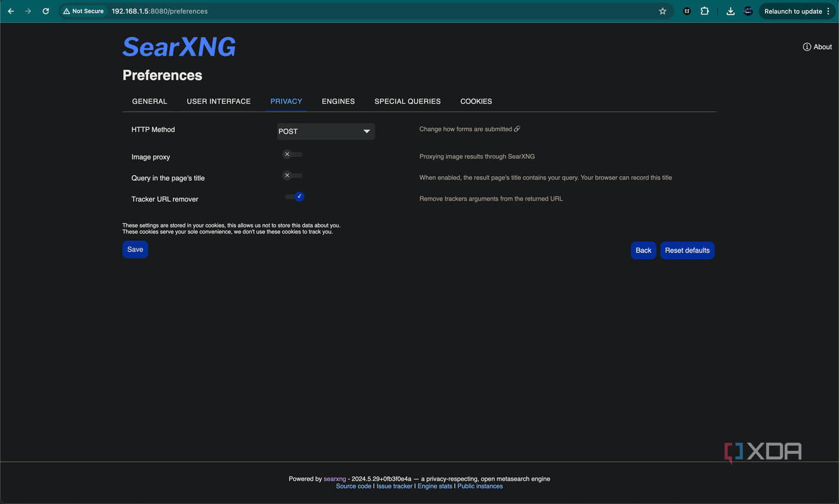
Task: Click the Not Secure warning indicator
Action: tap(84, 11)
